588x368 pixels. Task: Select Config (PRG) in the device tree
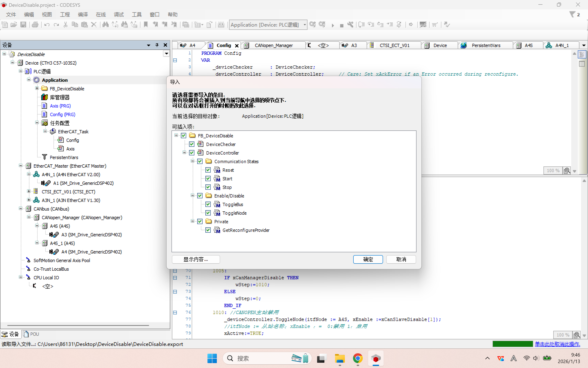pyautogui.click(x=62, y=114)
